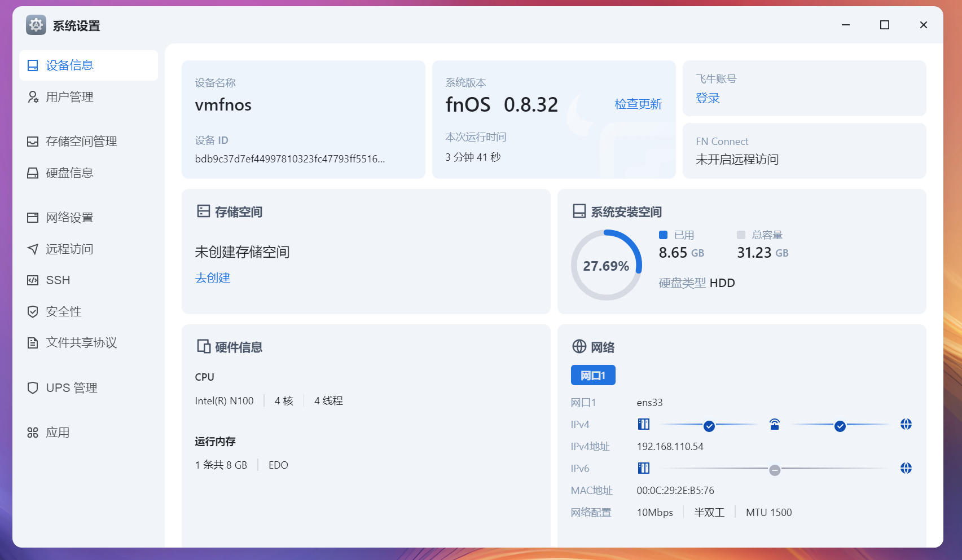The image size is (962, 560).
Task: Click the gray 总容量 legend swatch
Action: (741, 235)
